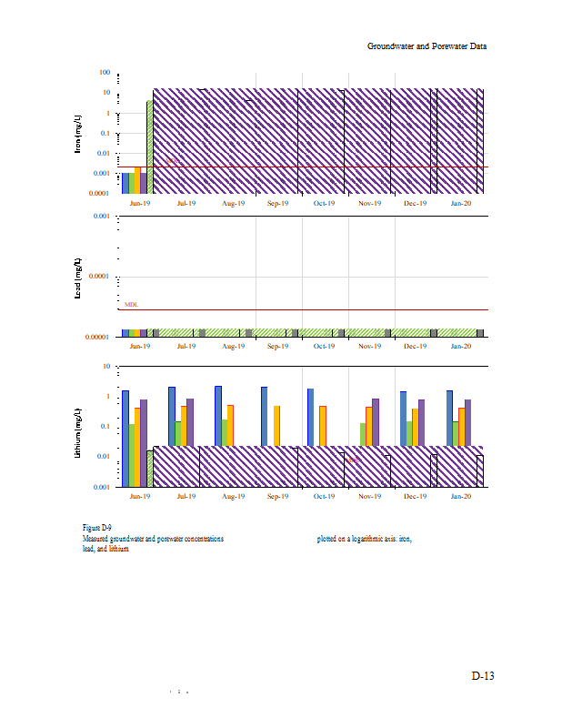Click the 100 tick label on iron axis
The height and width of the screenshot is (728, 562).
[105, 72]
